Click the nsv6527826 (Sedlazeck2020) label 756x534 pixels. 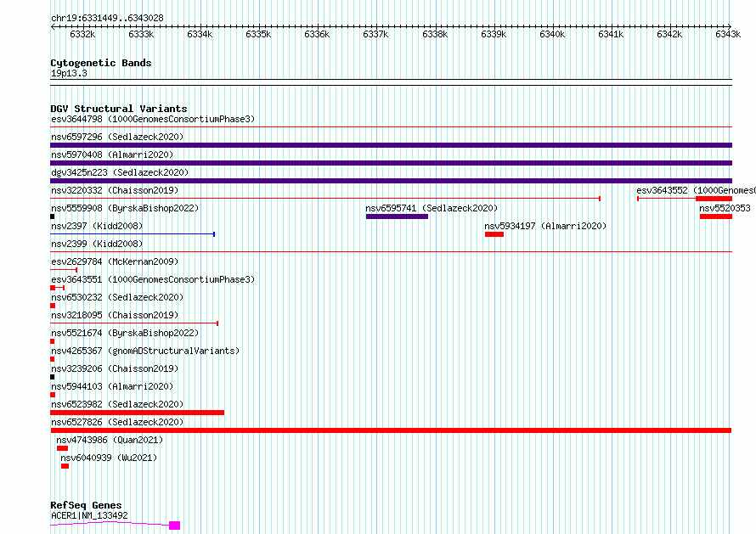click(x=117, y=422)
